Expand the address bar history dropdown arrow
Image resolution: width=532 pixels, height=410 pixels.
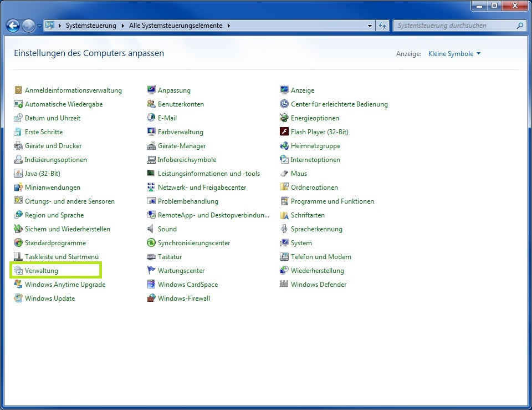(x=370, y=26)
